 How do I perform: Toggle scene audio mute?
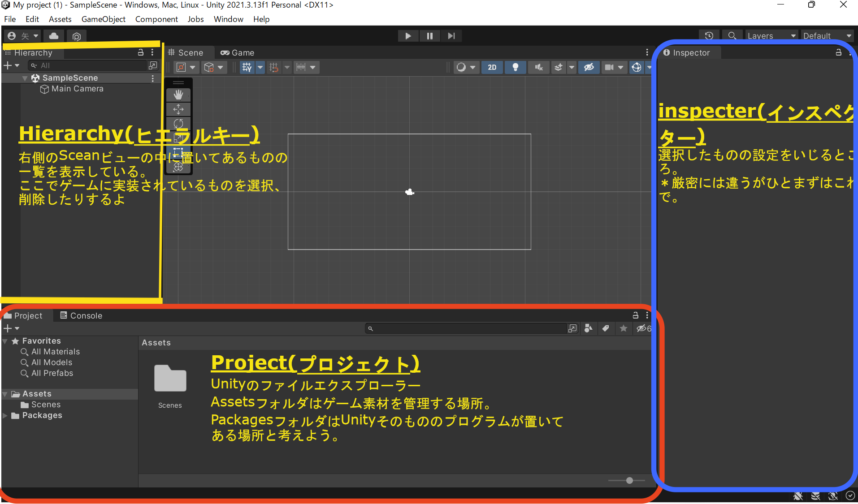click(x=539, y=67)
